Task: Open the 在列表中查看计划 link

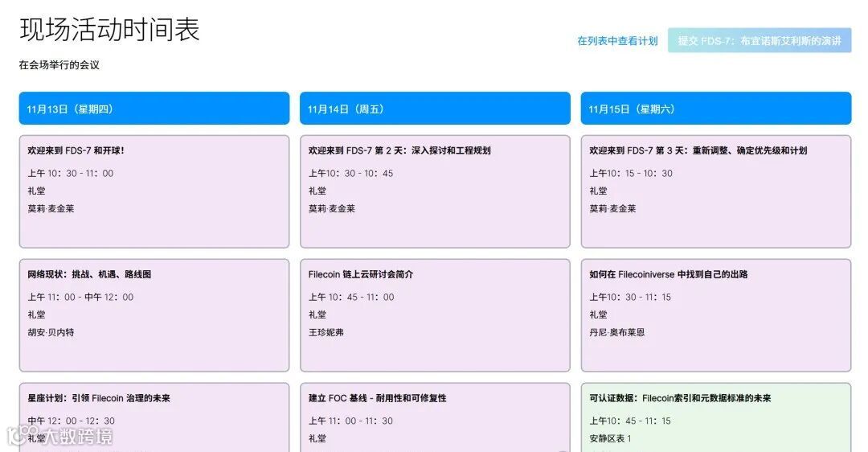Action: [617, 41]
